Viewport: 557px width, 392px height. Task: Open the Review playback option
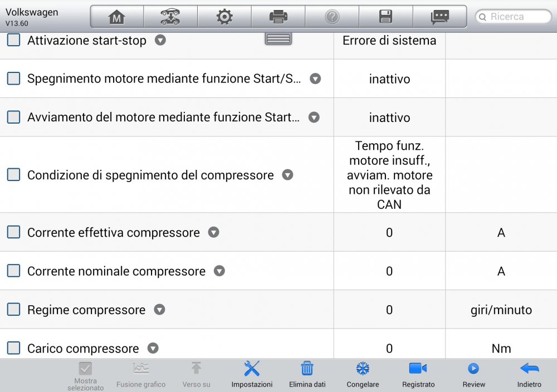[x=473, y=373]
